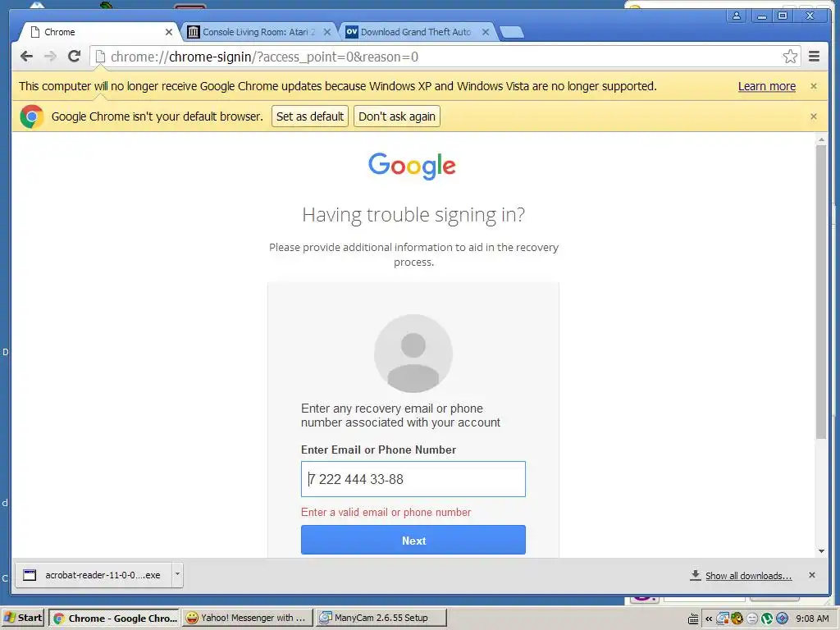840x630 pixels.
Task: Click the scrollbar down arrow
Action: coord(820,551)
